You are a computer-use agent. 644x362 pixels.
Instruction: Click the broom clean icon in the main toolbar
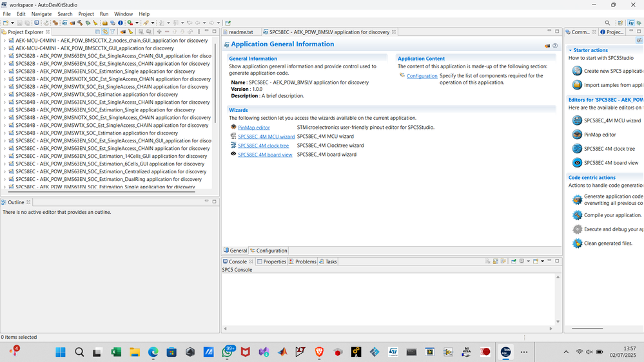click(95, 23)
